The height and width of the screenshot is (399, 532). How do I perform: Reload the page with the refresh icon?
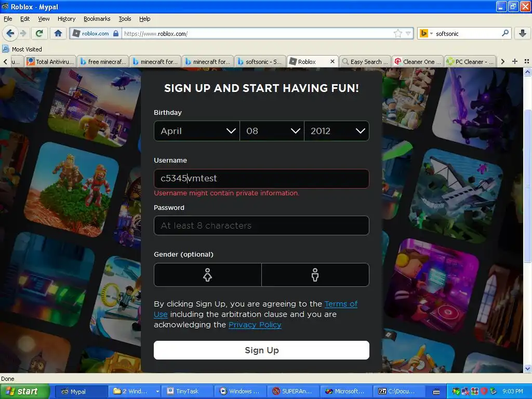(39, 33)
